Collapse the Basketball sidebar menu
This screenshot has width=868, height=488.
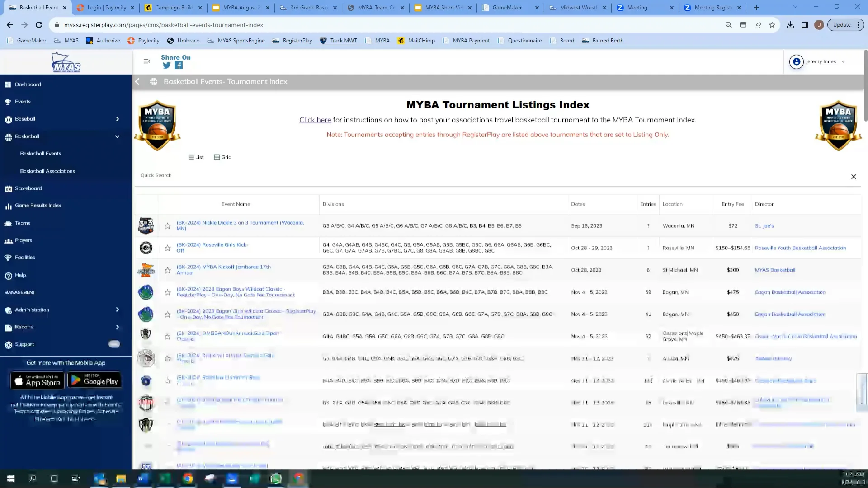pyautogui.click(x=117, y=136)
